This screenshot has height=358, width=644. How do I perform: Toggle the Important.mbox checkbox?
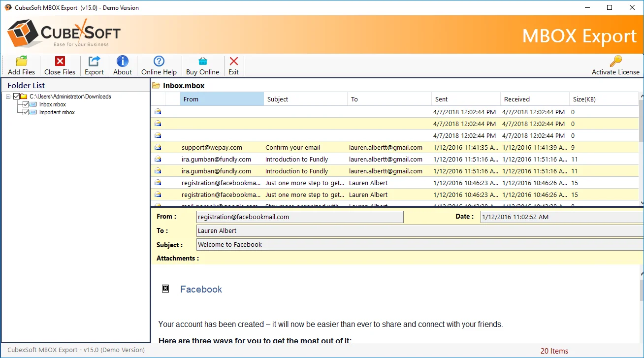(x=26, y=112)
